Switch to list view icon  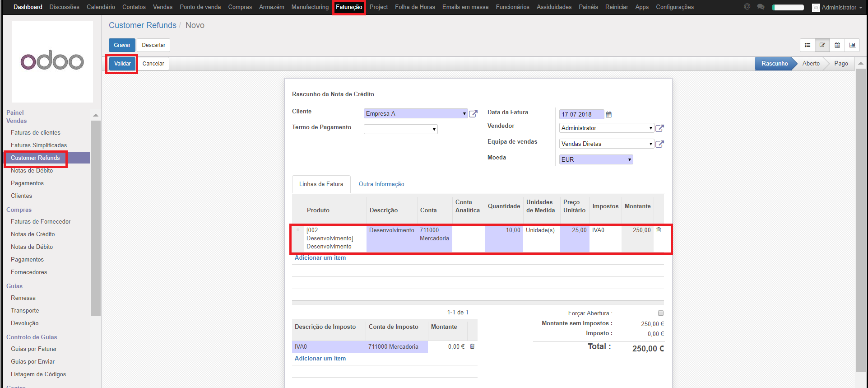[808, 45]
